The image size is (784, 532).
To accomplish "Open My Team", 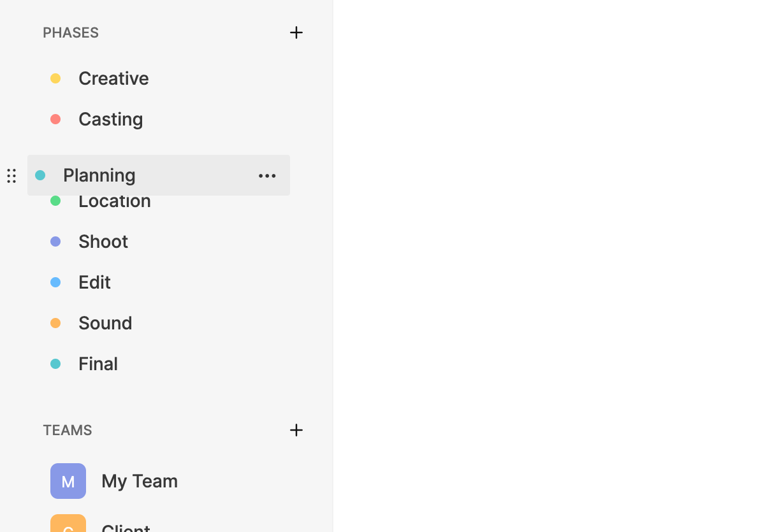I will pyautogui.click(x=140, y=481).
